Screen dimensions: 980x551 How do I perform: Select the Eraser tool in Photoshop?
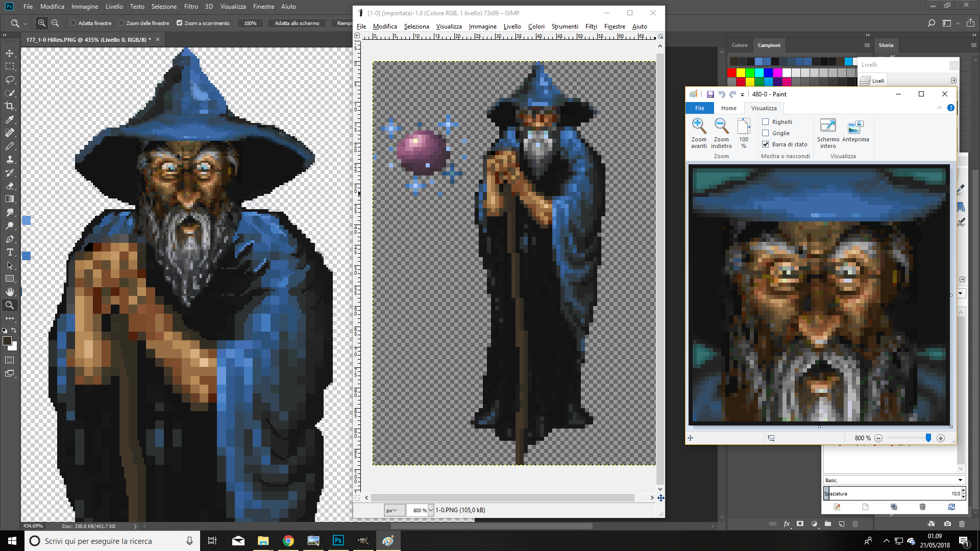[10, 186]
